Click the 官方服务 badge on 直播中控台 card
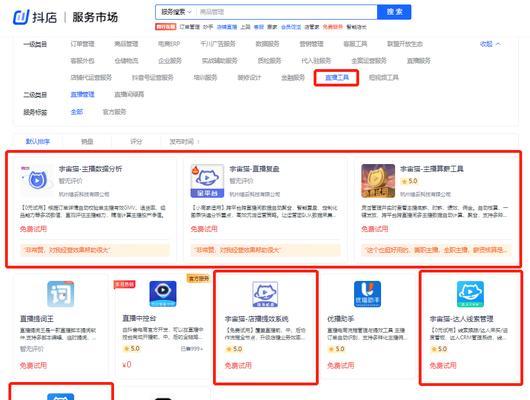Viewport: 530px width, 400px height. (198, 278)
